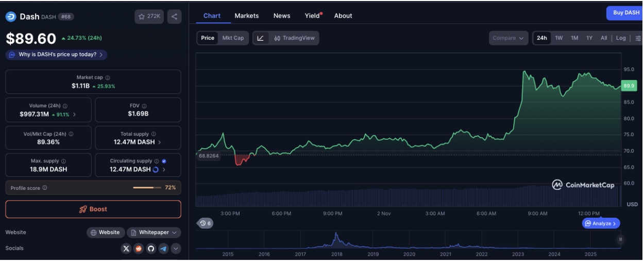Screen dimensions: 644x261
Task: Click the #68 rank badge
Action: pos(66,17)
